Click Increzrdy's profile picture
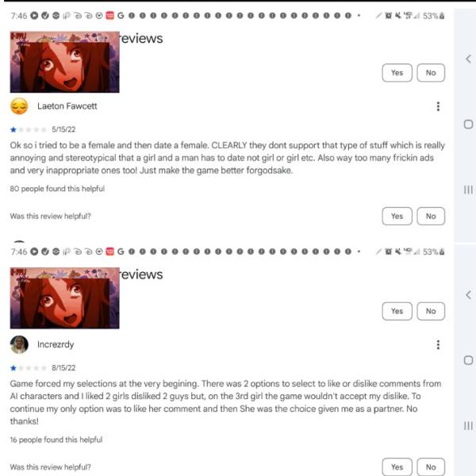The height and width of the screenshot is (476, 476). [x=19, y=344]
